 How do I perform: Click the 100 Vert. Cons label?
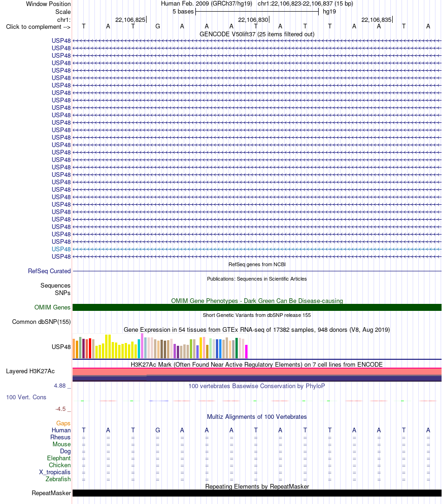click(26, 397)
